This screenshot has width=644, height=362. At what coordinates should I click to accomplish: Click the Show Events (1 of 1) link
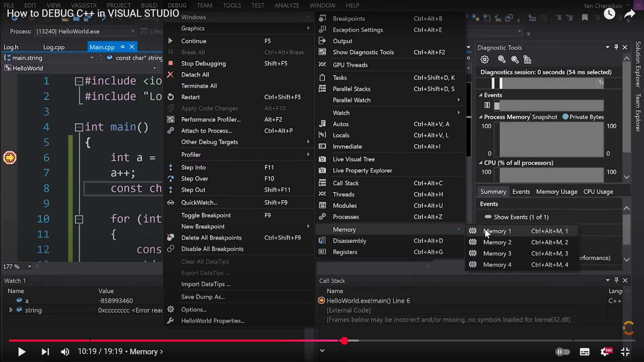click(x=520, y=217)
